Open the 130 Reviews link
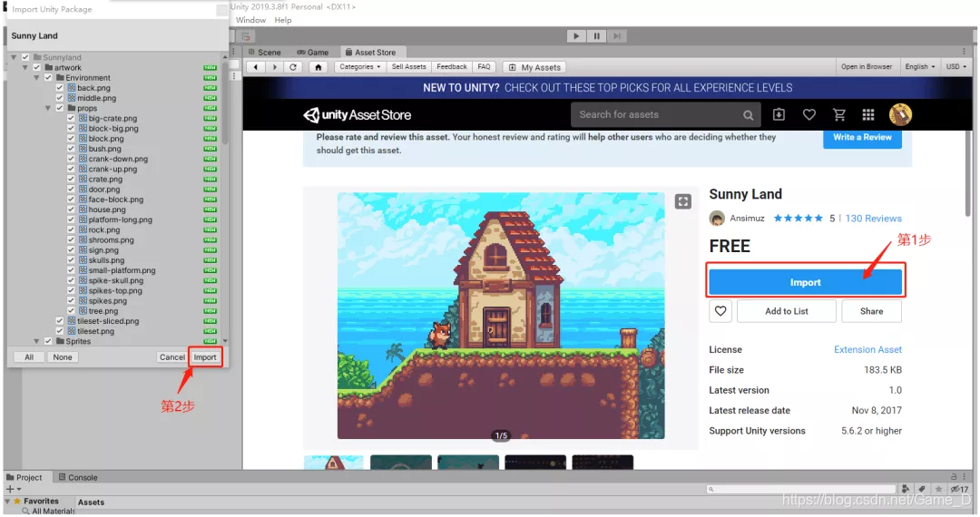 point(873,218)
